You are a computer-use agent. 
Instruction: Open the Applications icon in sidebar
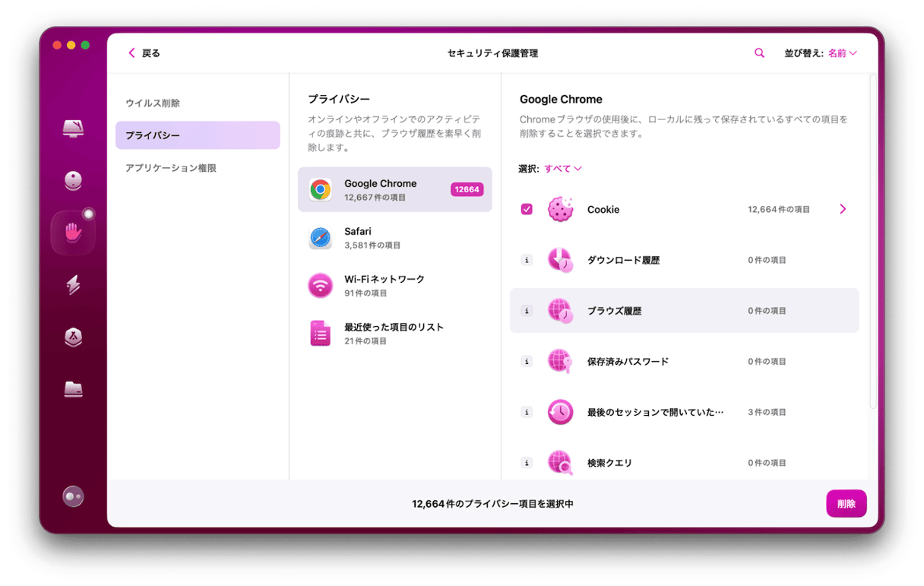tap(73, 337)
